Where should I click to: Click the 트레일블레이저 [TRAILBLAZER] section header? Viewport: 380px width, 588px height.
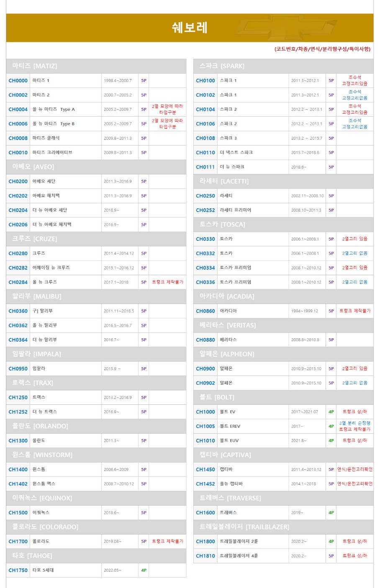[244, 527]
